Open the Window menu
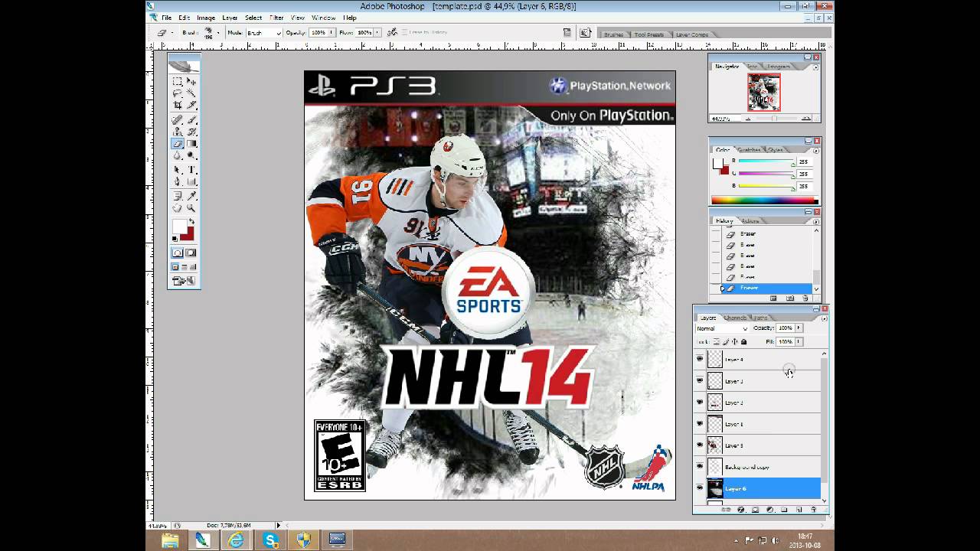 (323, 18)
